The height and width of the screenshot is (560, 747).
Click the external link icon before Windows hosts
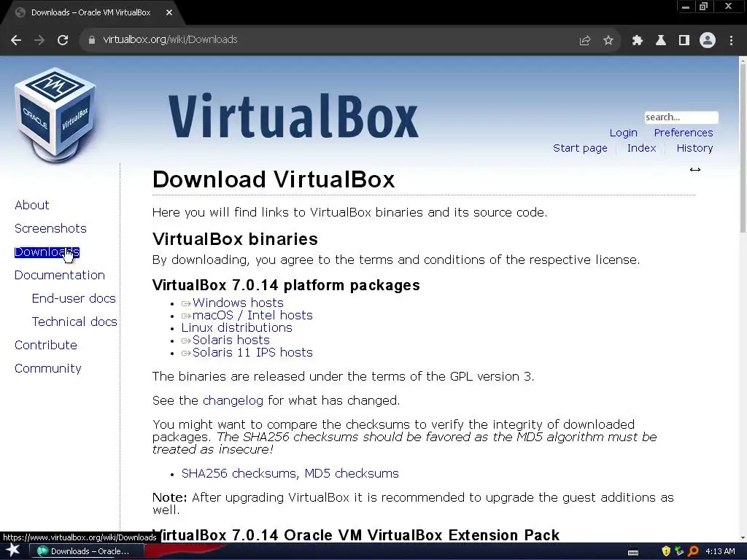click(x=186, y=303)
